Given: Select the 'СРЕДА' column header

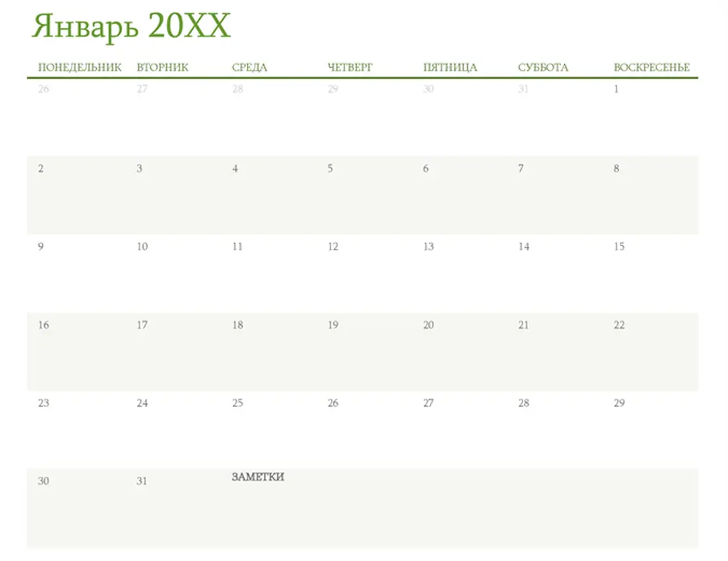Looking at the screenshot, I should tap(249, 67).
